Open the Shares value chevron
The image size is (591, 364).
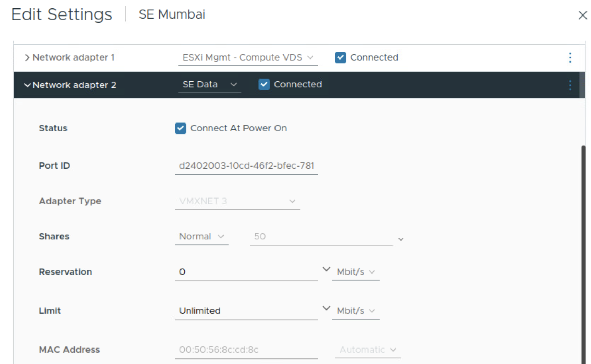click(x=401, y=239)
